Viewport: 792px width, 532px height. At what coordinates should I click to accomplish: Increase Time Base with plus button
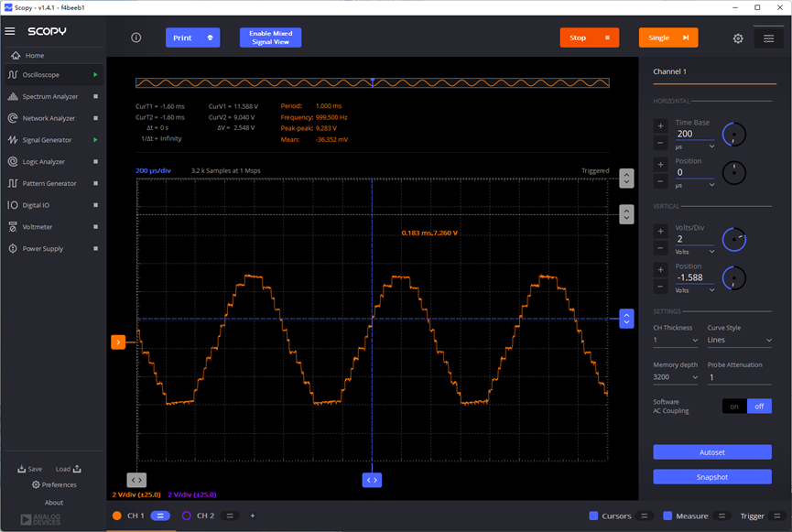pos(660,125)
